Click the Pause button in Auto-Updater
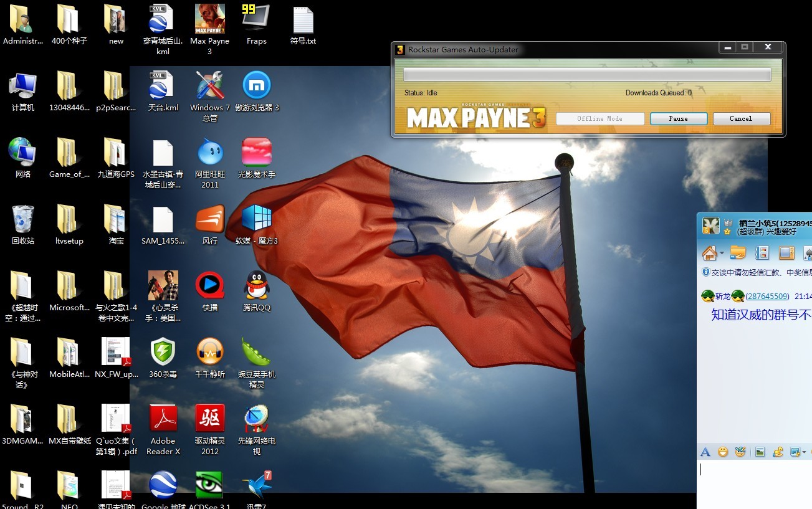The width and height of the screenshot is (812, 509). coord(678,118)
